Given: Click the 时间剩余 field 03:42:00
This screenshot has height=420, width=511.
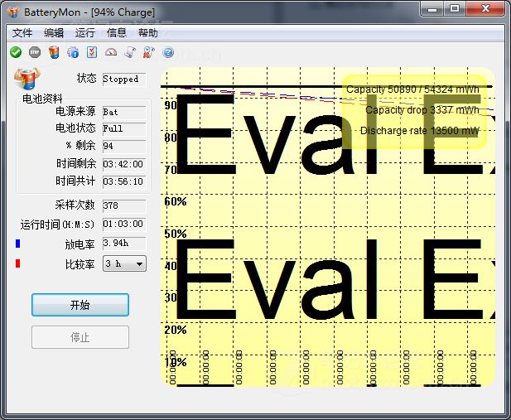Looking at the screenshot, I should (x=124, y=164).
